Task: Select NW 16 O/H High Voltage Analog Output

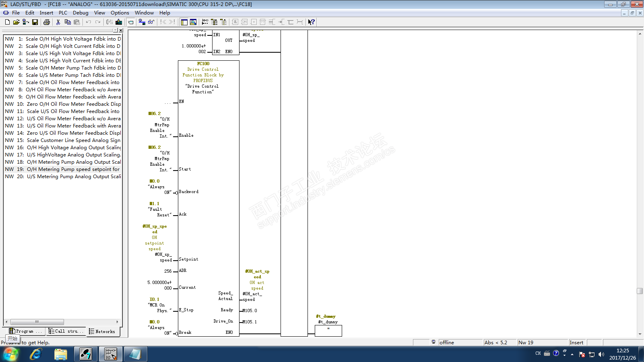Action: (63, 148)
